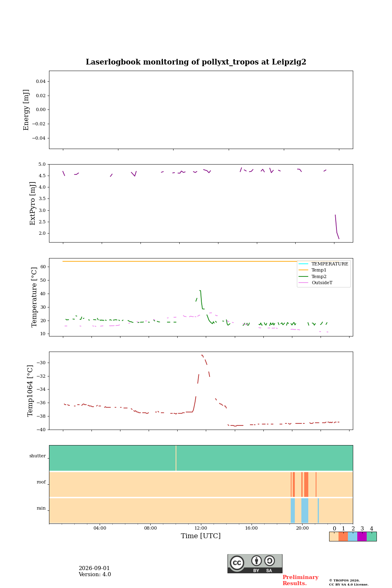The height and width of the screenshot is (588, 392).
Task: Click the '20:00' time tick label
Action: [x=302, y=528]
